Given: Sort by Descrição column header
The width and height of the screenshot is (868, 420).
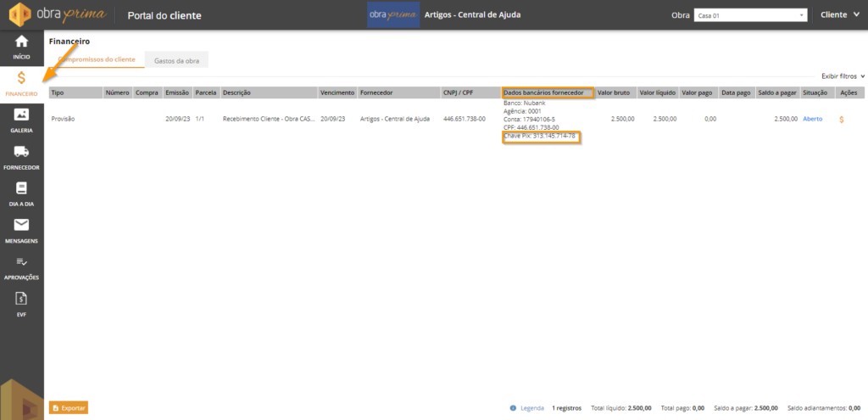Looking at the screenshot, I should pos(269,93).
